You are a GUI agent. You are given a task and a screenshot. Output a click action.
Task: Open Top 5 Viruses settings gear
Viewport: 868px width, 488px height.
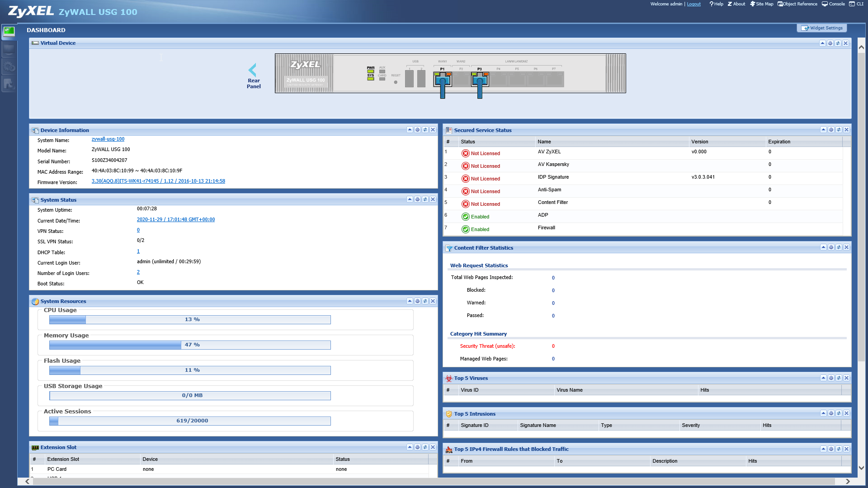point(831,378)
